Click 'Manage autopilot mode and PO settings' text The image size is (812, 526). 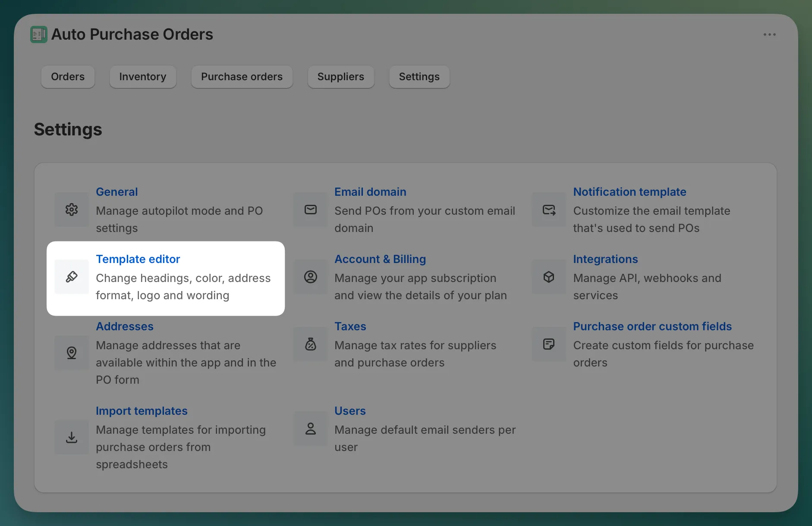(x=179, y=219)
